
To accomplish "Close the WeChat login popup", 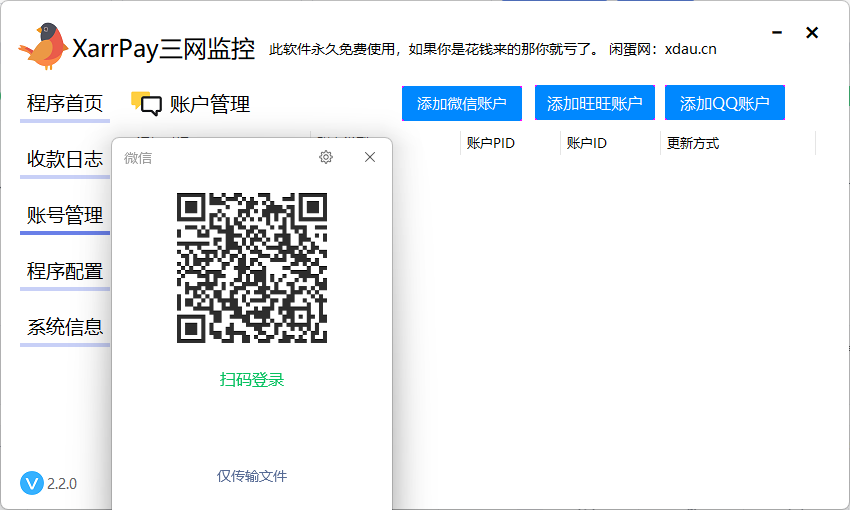I will tap(370, 157).
